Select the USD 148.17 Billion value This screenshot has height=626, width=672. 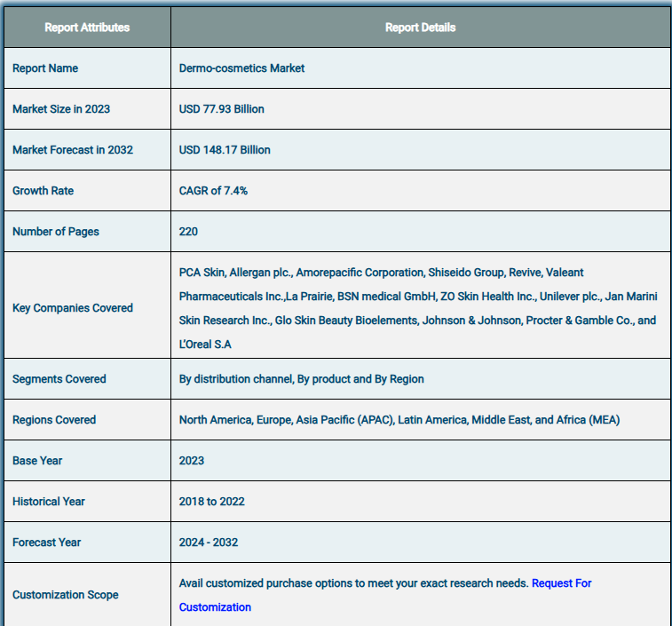(225, 150)
